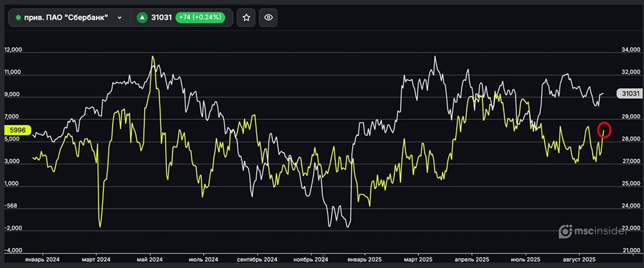Click the yellow 5996 value label
Screen dimensions: 644x268
coord(15,130)
